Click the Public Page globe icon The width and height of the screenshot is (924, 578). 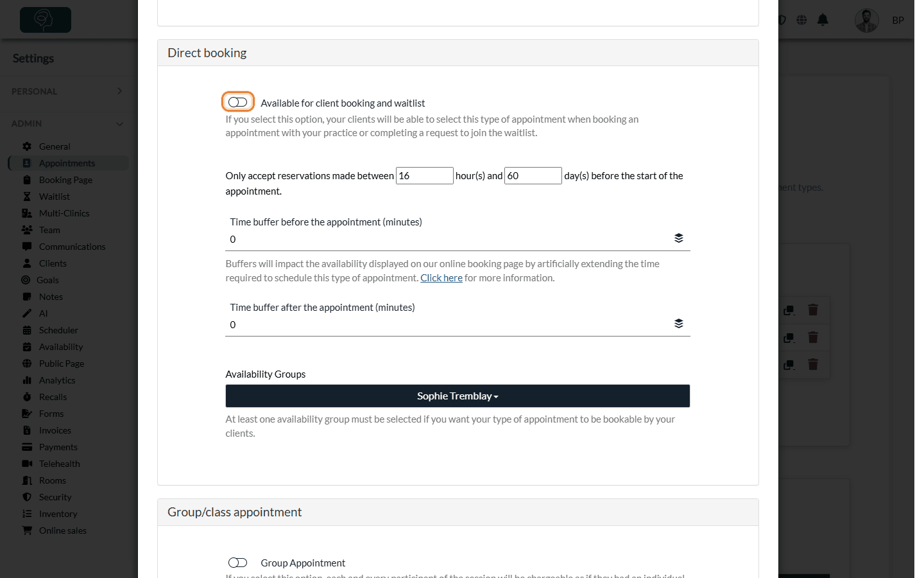[x=27, y=363]
